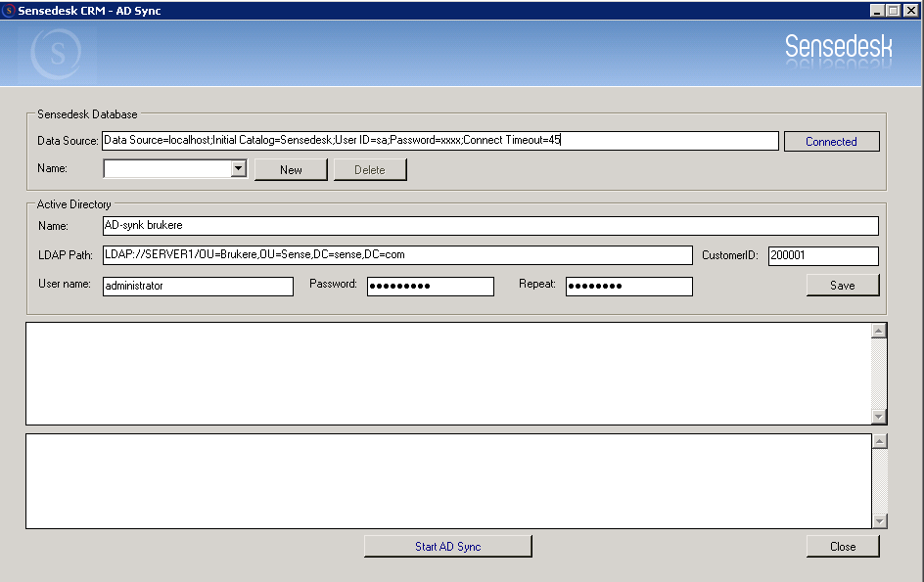The width and height of the screenshot is (924, 582).
Task: Click the Password field
Action: click(x=430, y=287)
